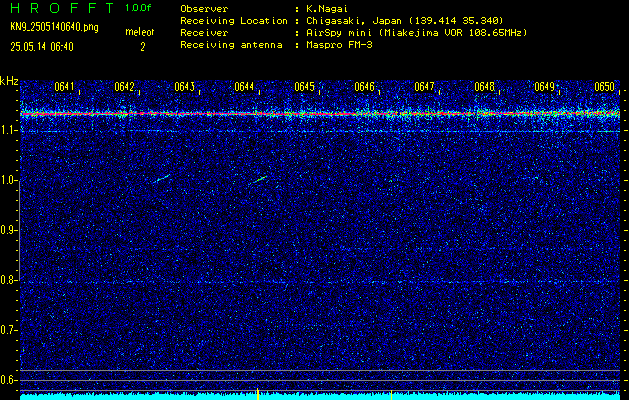Click time marker 0641
Image resolution: width=629 pixels, height=400 pixels.
(64, 87)
